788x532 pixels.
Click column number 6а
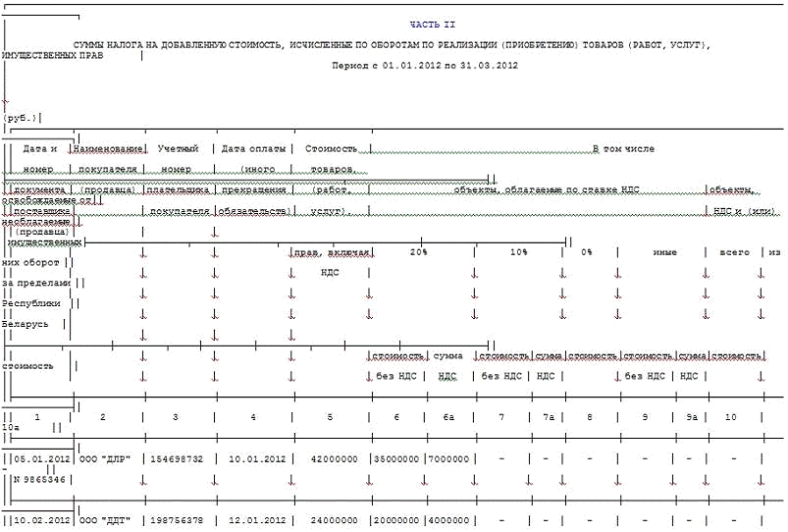(448, 417)
